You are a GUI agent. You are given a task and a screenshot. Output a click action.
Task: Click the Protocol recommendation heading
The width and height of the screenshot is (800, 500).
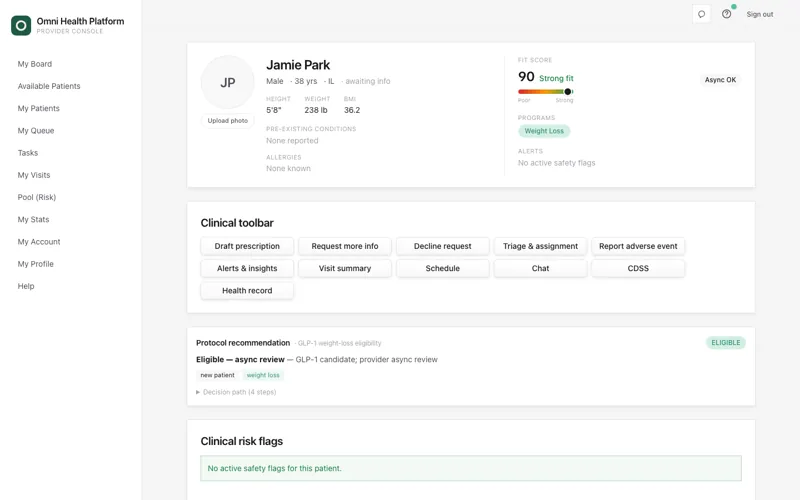click(243, 343)
